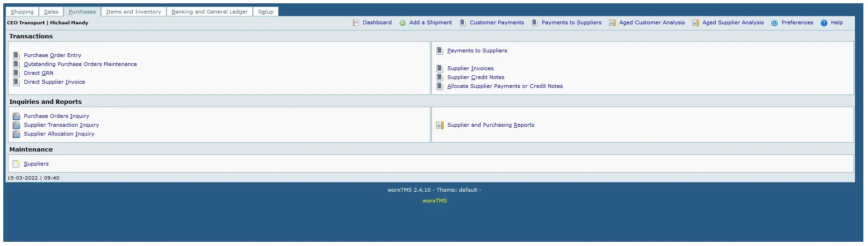Click the icon beside Direct Supplier Invoice
The height and width of the screenshot is (246, 868).
coord(16,82)
